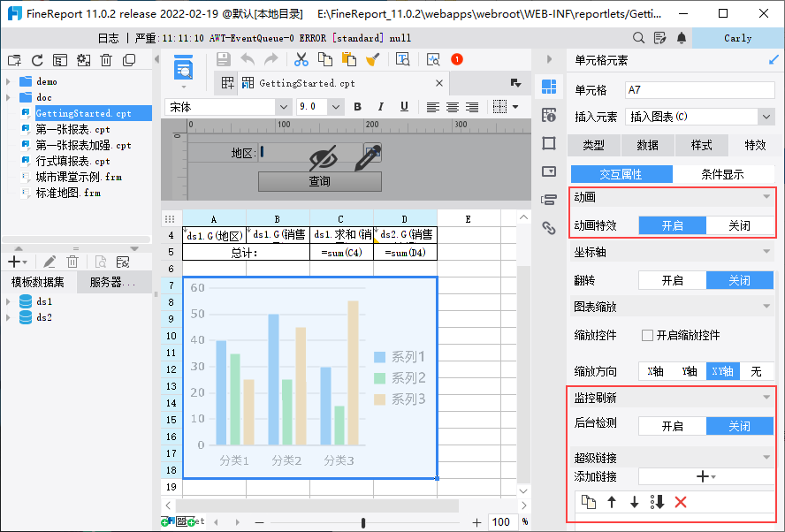Screen dimensions: 785x532
Task: Click in the 单元格 A7 input field
Action: [x=700, y=90]
